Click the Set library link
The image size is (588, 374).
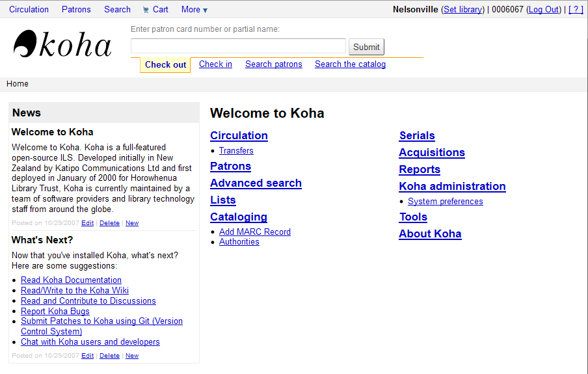tap(463, 9)
